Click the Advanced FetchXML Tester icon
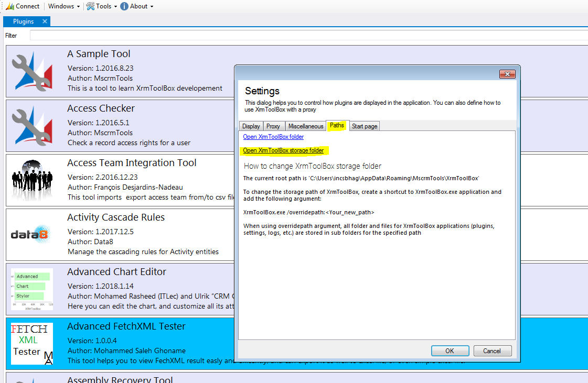The image size is (588, 383). (x=32, y=344)
